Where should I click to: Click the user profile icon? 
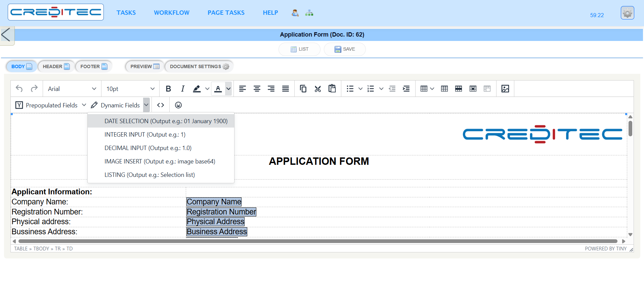tap(295, 13)
